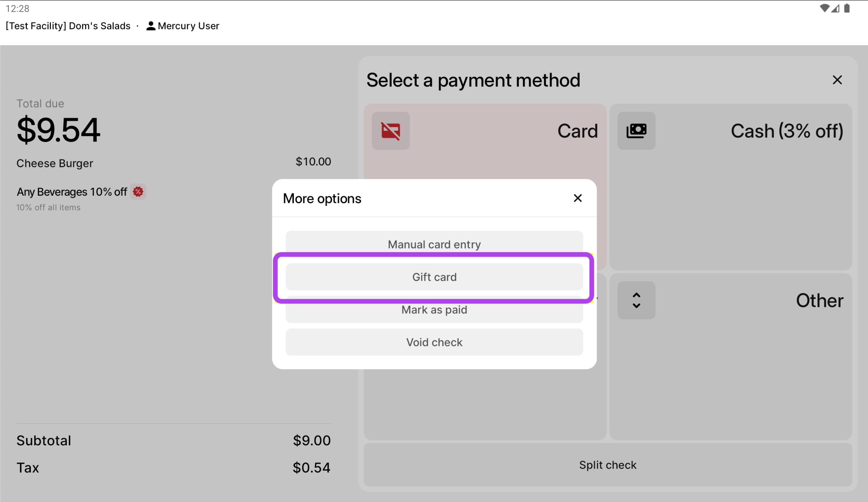The height and width of the screenshot is (502, 868).
Task: Close the More options dialog
Action: (577, 198)
